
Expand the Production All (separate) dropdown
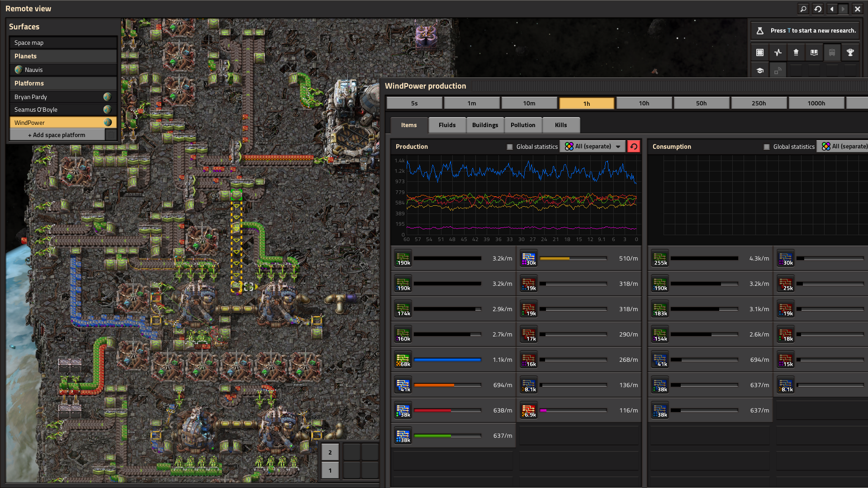click(593, 146)
